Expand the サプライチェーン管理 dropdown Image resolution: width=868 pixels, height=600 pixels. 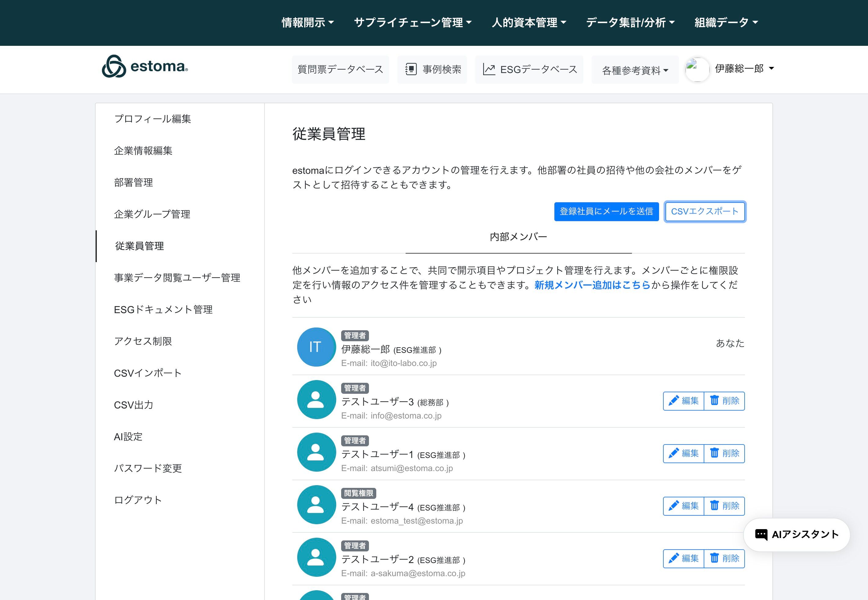[x=413, y=23]
